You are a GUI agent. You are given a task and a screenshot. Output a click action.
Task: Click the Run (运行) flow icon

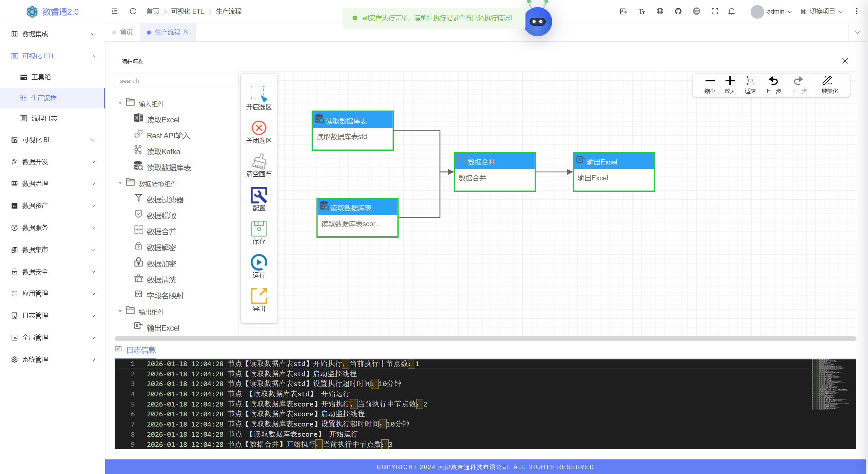click(x=259, y=263)
